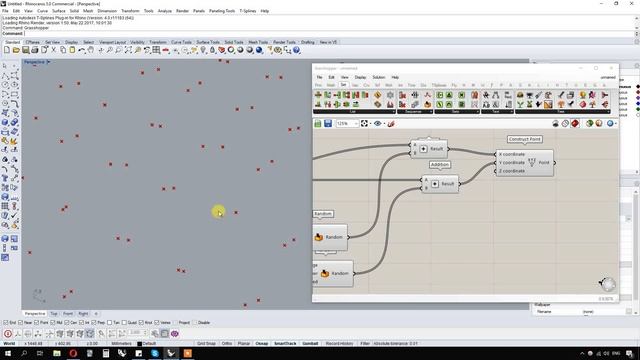Open the Perspective viewport title dropdown

pos(48,62)
